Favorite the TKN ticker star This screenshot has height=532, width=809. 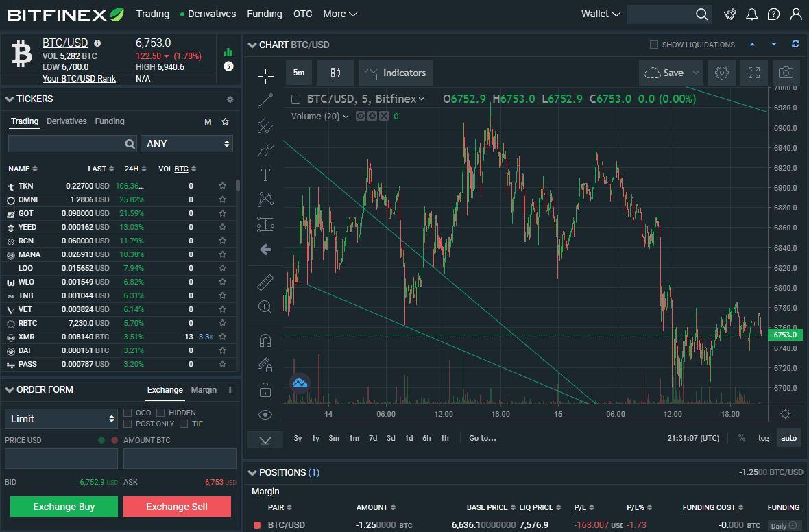coord(222,186)
